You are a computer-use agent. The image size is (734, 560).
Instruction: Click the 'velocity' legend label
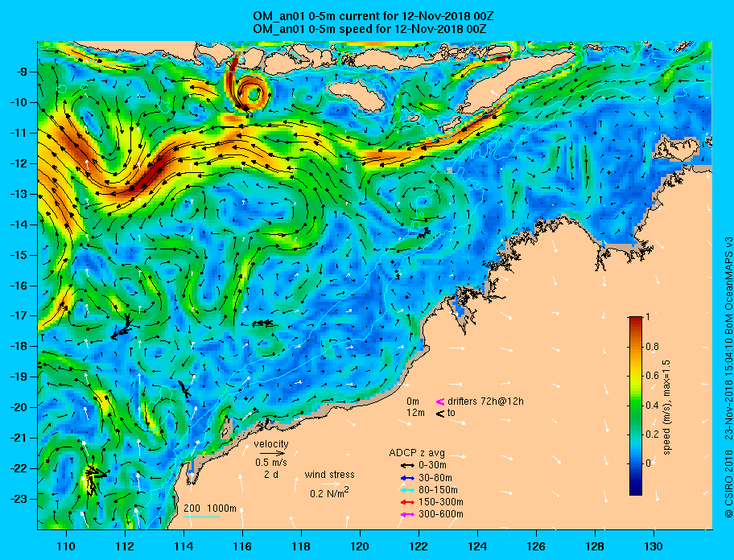point(271,444)
